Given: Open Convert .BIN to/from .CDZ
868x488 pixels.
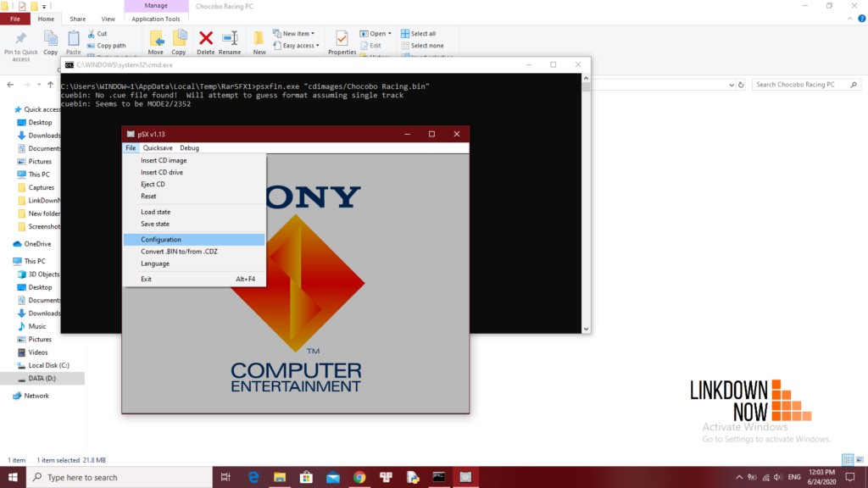Looking at the screenshot, I should [x=194, y=251].
